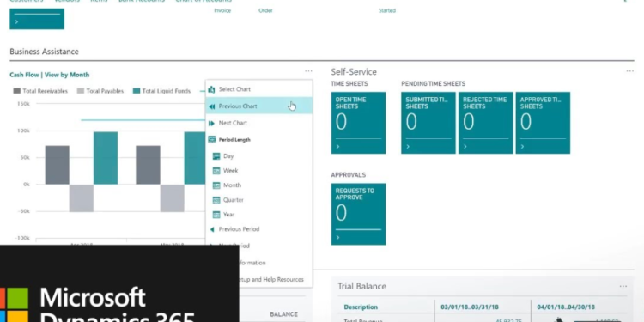This screenshot has height=322, width=644.
Task: Click the Week calendar icon
Action: tap(216, 171)
